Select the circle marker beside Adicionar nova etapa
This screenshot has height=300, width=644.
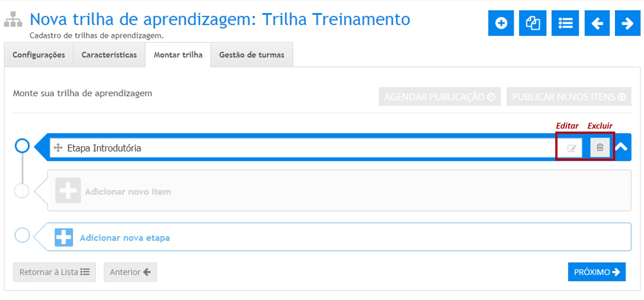[x=22, y=235]
